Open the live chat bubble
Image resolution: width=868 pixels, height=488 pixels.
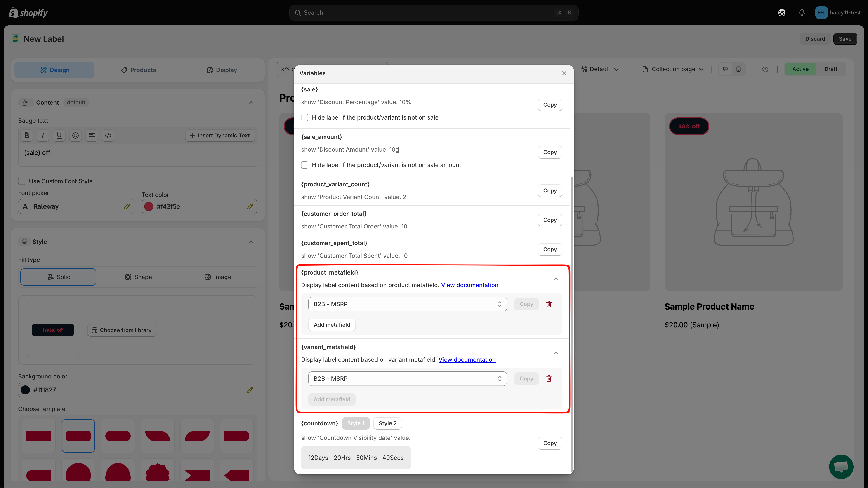[841, 467]
